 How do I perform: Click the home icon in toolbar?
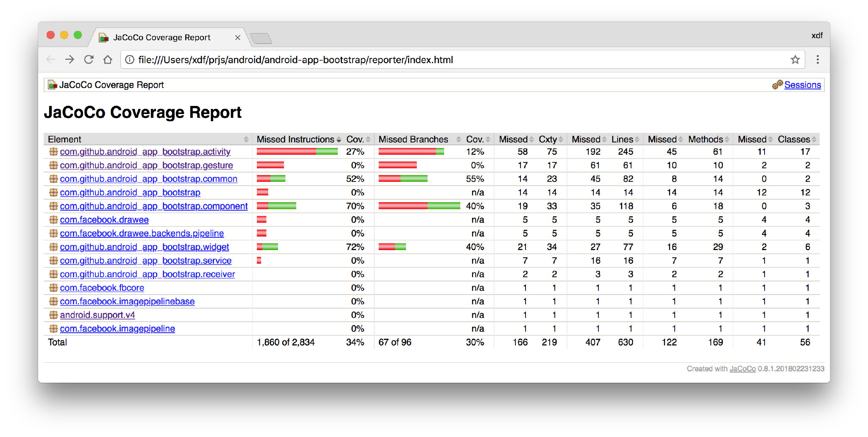tap(108, 60)
